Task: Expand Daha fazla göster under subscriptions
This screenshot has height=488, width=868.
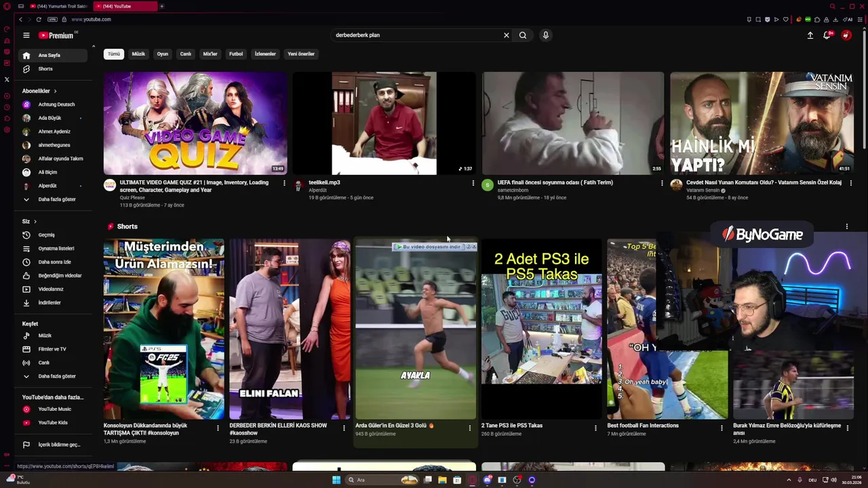Action: click(53, 199)
